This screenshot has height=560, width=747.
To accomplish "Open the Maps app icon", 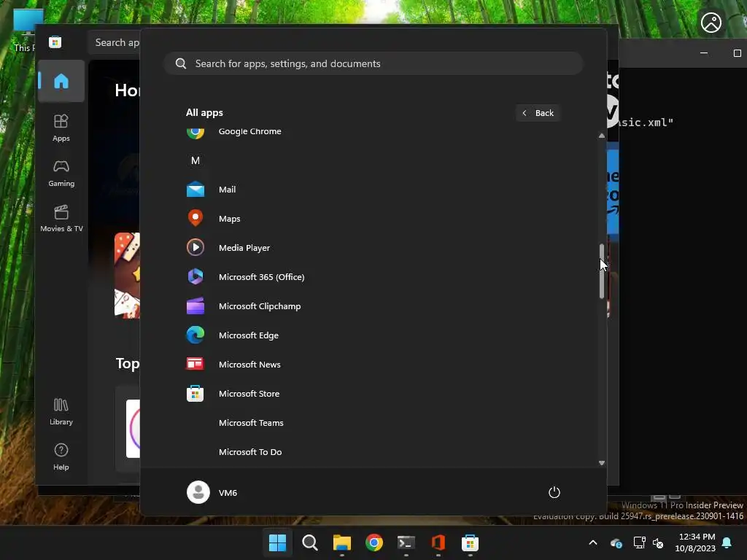I will pyautogui.click(x=196, y=219).
